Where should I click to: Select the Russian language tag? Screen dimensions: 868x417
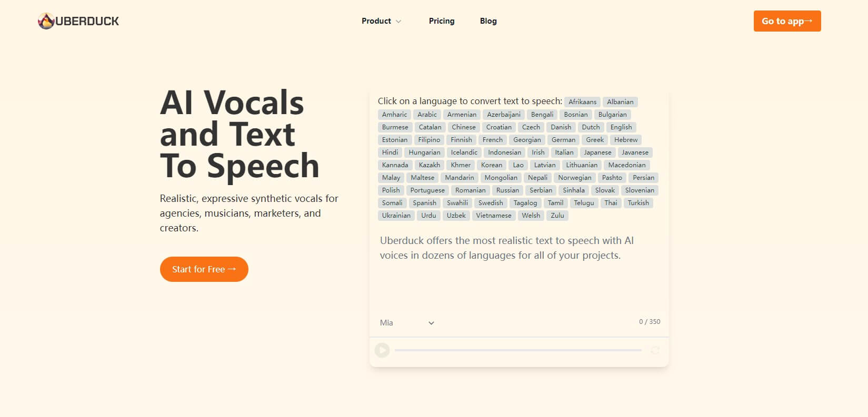click(507, 190)
